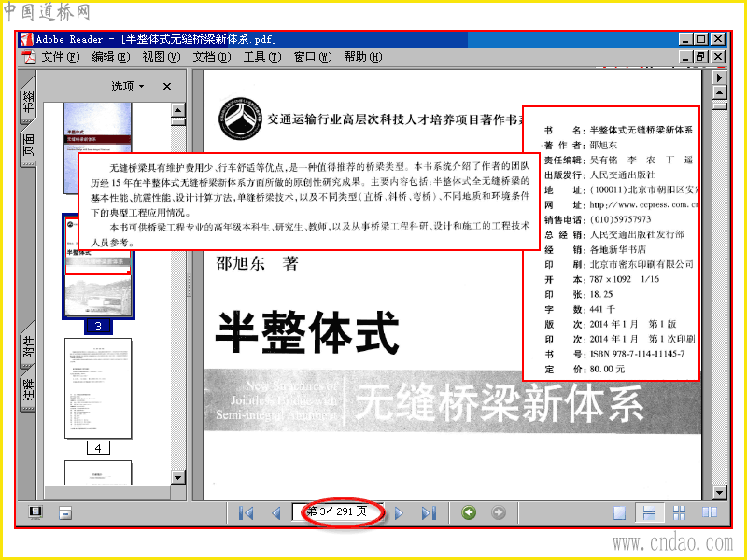Click thumbnail panel scroll down arrow
747x560 pixels.
(x=178, y=477)
